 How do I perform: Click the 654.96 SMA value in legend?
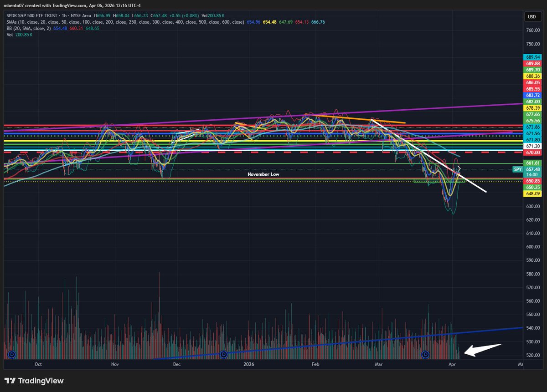254,22
